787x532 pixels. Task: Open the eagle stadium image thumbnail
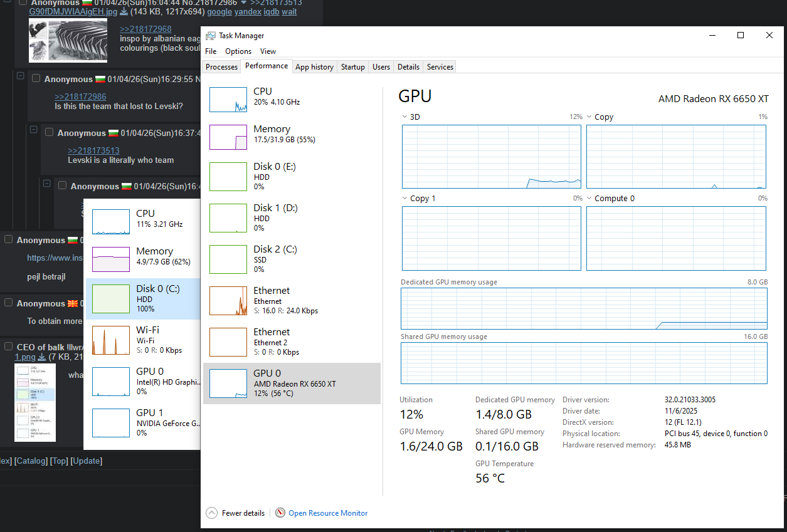[68, 39]
